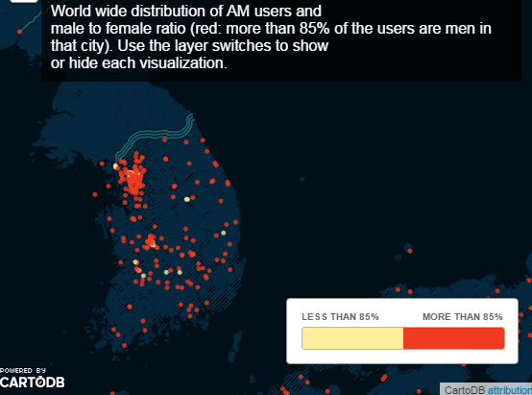Click the dense red Seoul cluster
The image size is (532, 395).
pyautogui.click(x=134, y=179)
